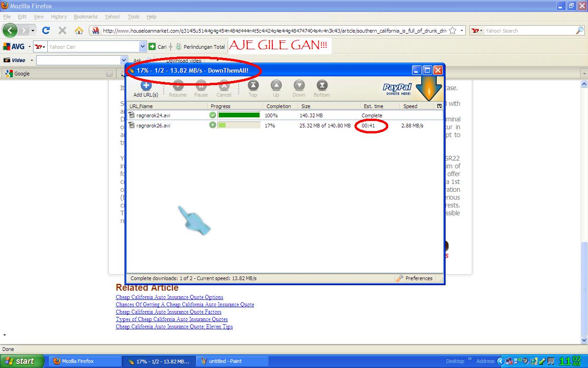Click the Bottom icon in the DownThemAll toolbar
Image resolution: width=588 pixels, height=368 pixels.
(x=322, y=85)
